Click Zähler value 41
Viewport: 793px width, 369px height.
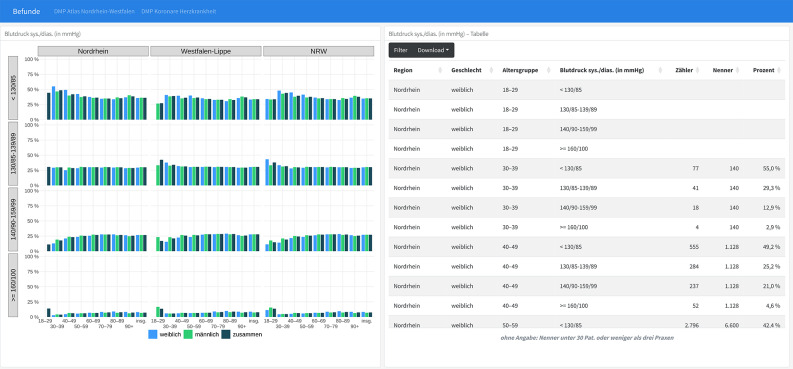tap(695, 188)
